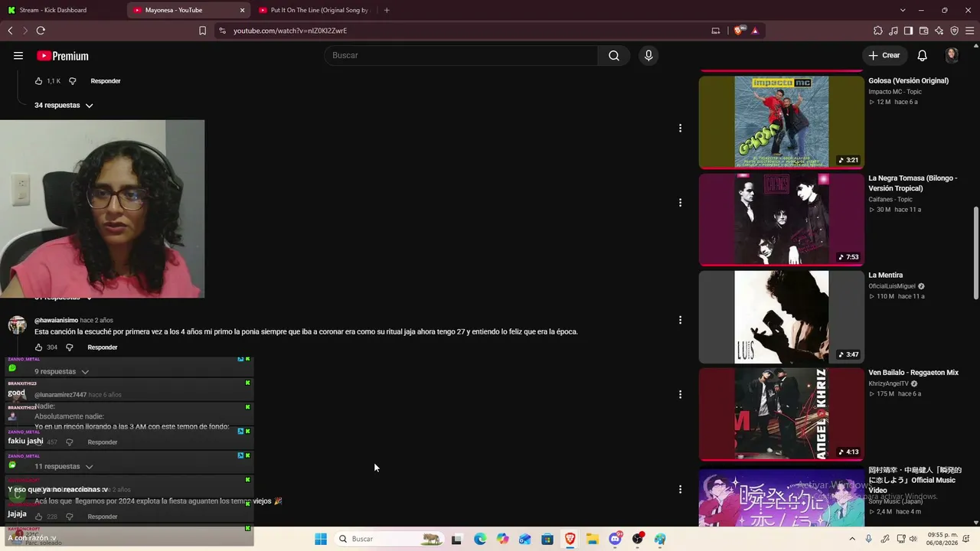Open the Brave playlist music-note icon

click(893, 31)
